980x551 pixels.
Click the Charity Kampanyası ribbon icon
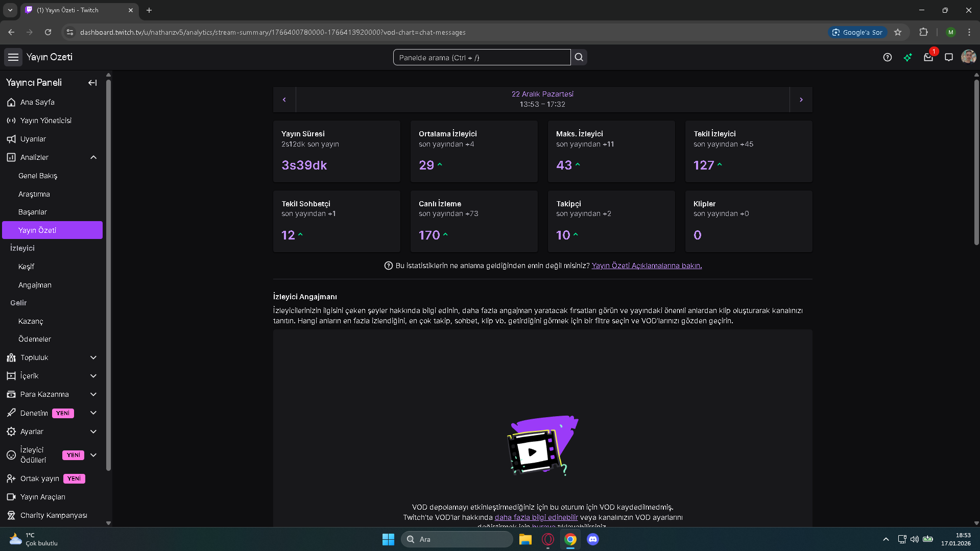click(x=11, y=515)
